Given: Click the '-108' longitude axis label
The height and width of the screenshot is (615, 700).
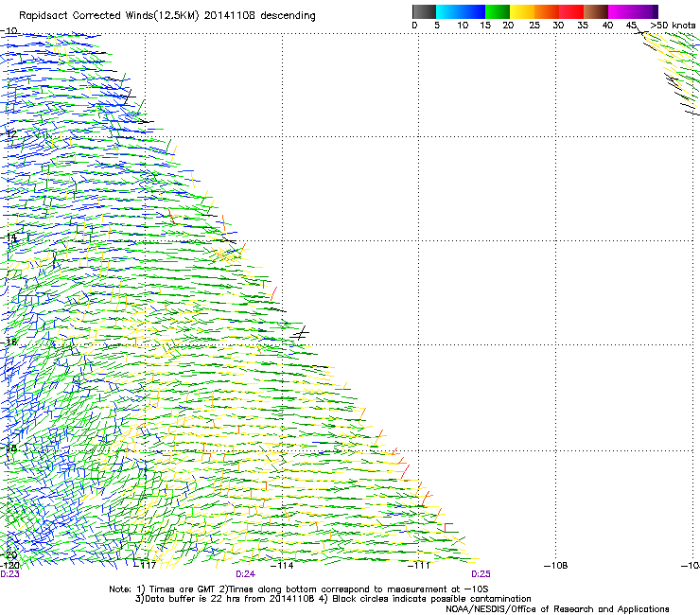Looking at the screenshot, I should point(556,566).
